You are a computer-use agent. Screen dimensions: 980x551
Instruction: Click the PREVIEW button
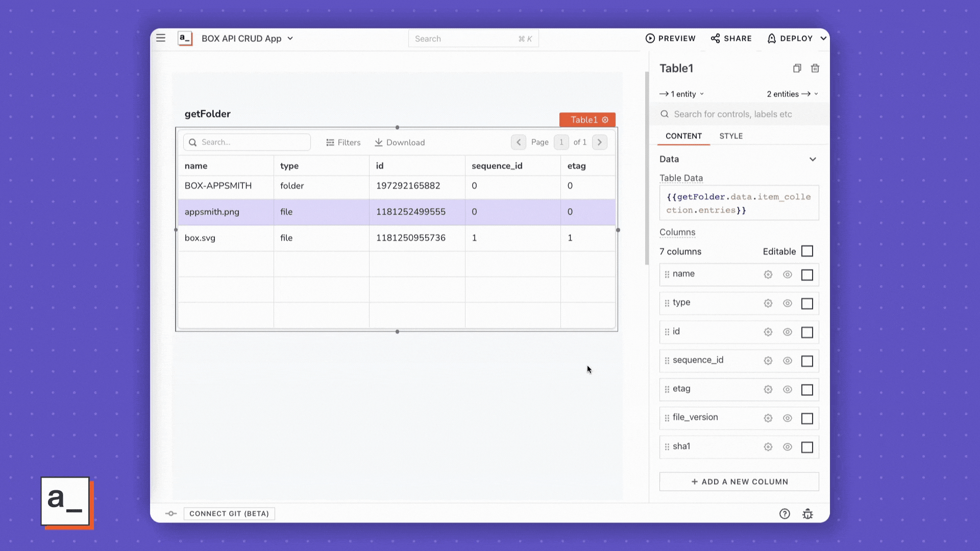[670, 38]
